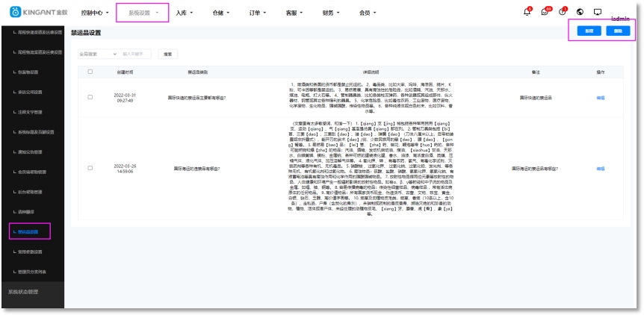Open the iadmin user account

pyautogui.click(x=620, y=19)
